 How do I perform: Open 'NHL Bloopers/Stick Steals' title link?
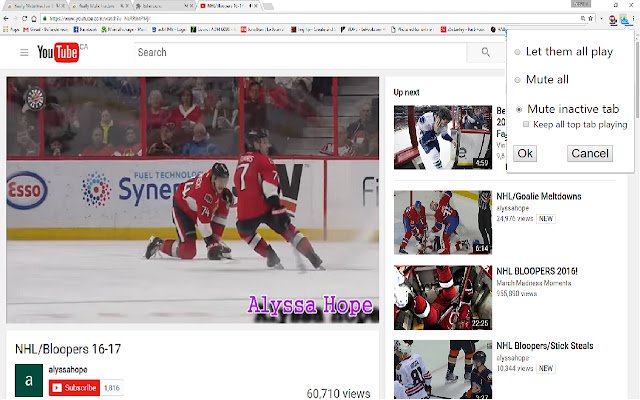pyautogui.click(x=544, y=346)
